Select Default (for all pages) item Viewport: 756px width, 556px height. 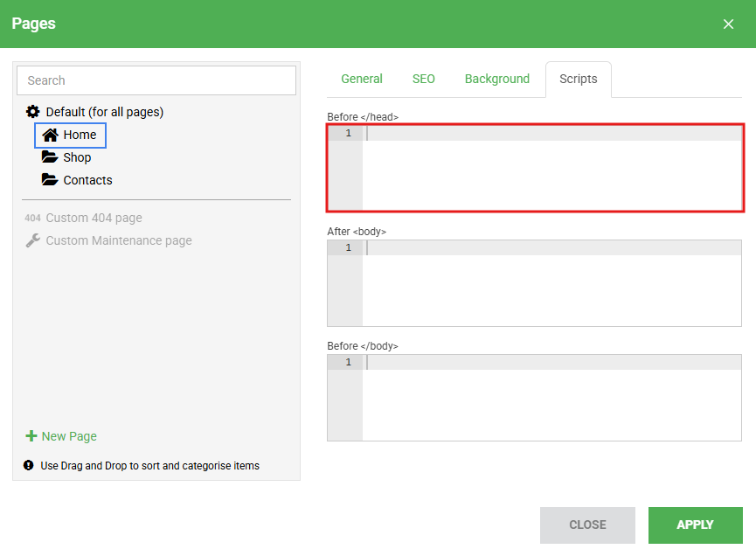104,112
